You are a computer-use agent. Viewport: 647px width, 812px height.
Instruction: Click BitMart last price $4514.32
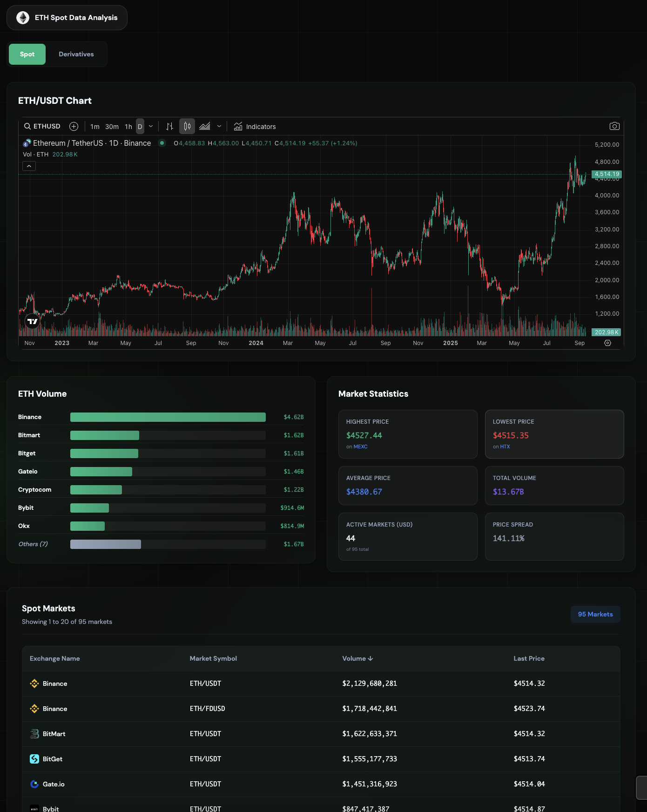529,734
